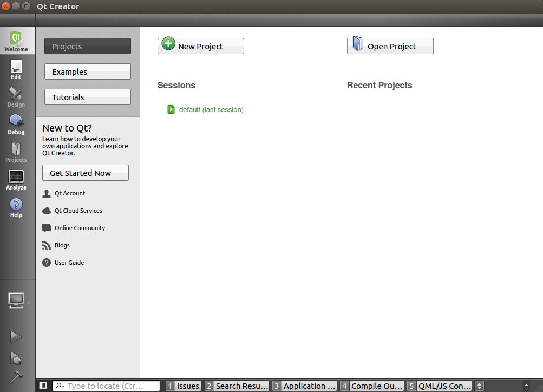Open the Help mode
The width and height of the screenshot is (543, 392).
(16, 207)
